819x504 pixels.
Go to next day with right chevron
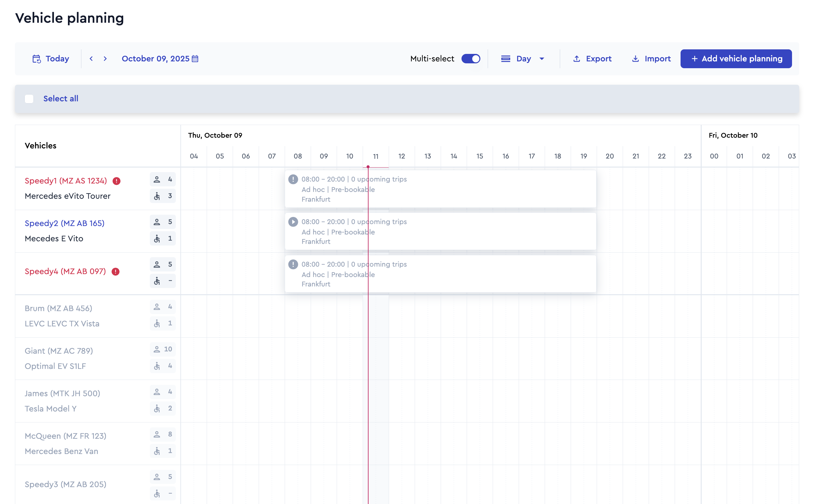pyautogui.click(x=105, y=59)
